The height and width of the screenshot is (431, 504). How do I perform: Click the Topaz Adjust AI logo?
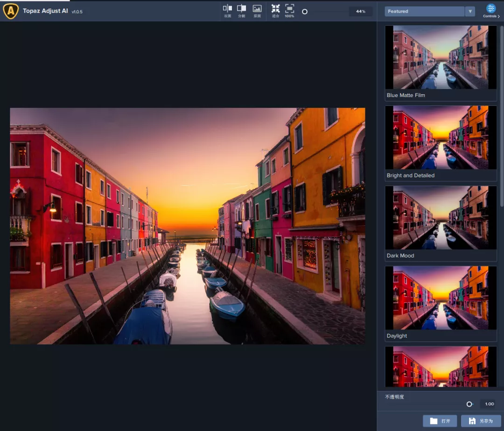click(x=11, y=11)
